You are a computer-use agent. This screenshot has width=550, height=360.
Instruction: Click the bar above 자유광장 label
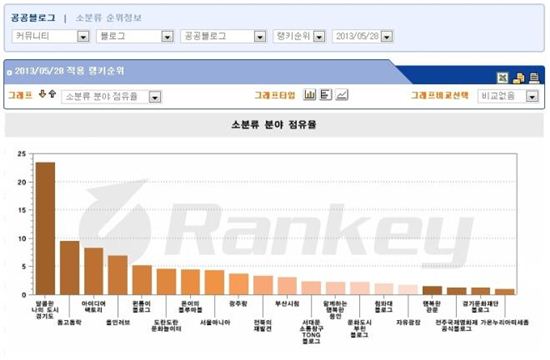pyautogui.click(x=408, y=290)
